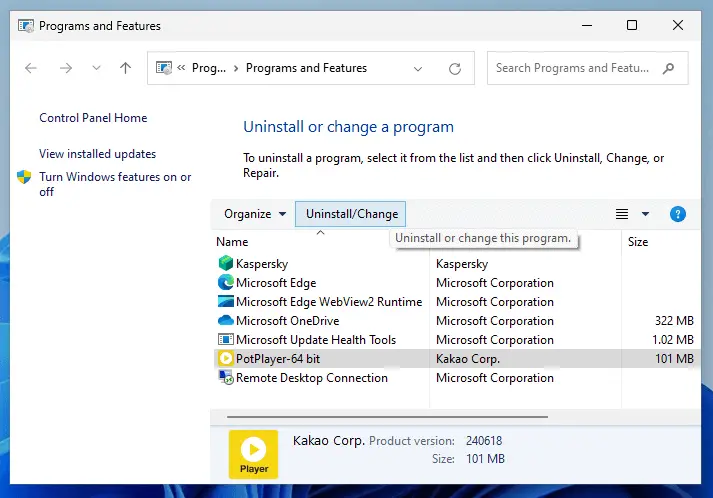Click the Remote Desktop Connection icon

226,377
